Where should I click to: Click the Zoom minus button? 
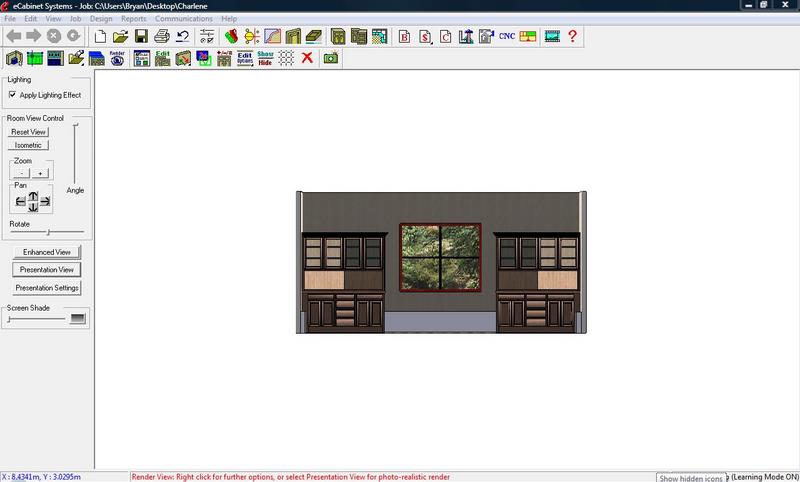click(21, 173)
